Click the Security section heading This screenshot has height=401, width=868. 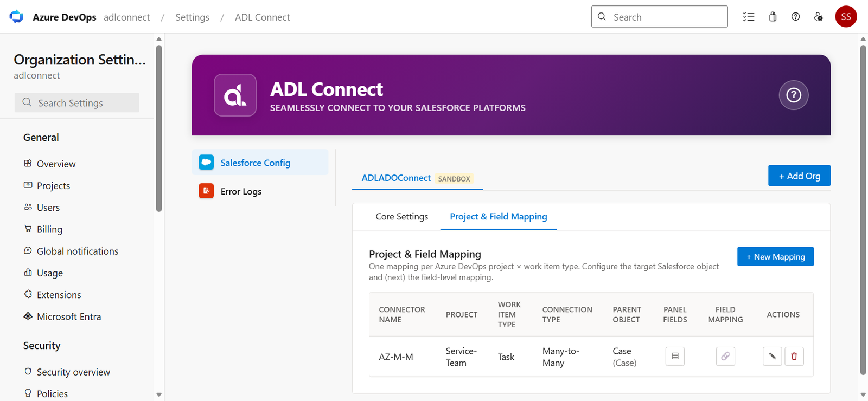pos(42,346)
